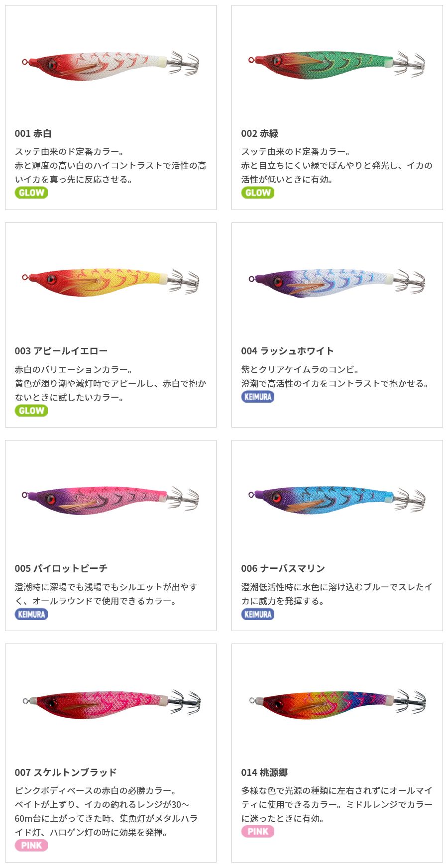Select the red-white 001 lure image

[111, 65]
